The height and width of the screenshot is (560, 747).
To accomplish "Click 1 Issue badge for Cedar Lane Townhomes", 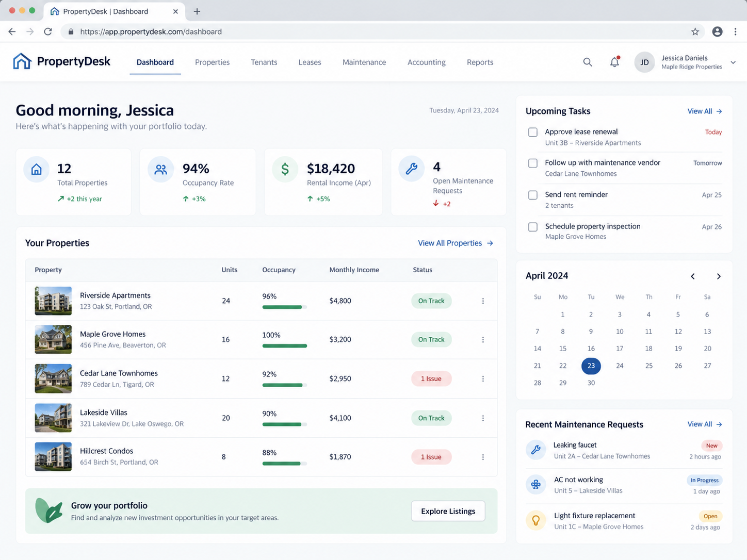I will coord(431,379).
